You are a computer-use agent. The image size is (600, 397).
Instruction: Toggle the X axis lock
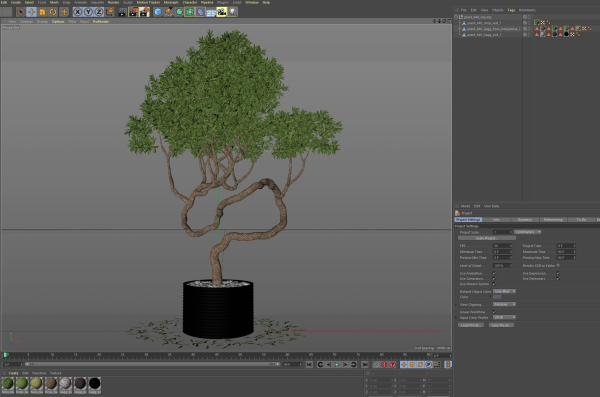click(78, 12)
